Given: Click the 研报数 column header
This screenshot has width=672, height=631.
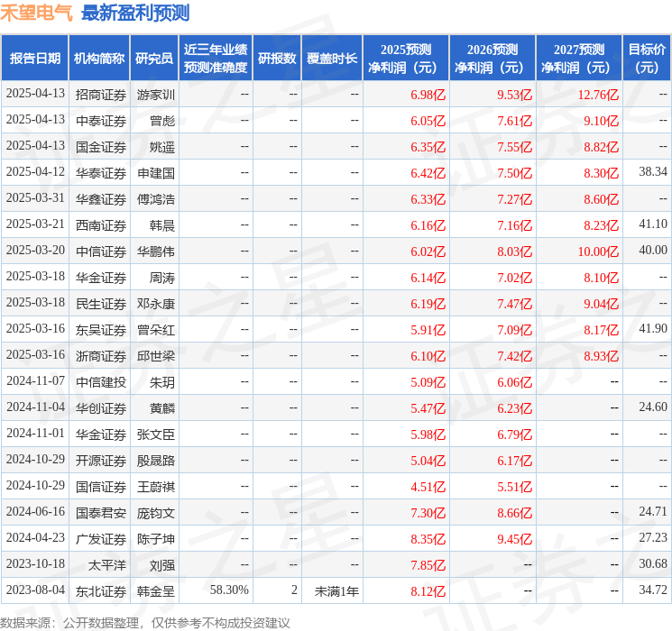Looking at the screenshot, I should click(277, 58).
